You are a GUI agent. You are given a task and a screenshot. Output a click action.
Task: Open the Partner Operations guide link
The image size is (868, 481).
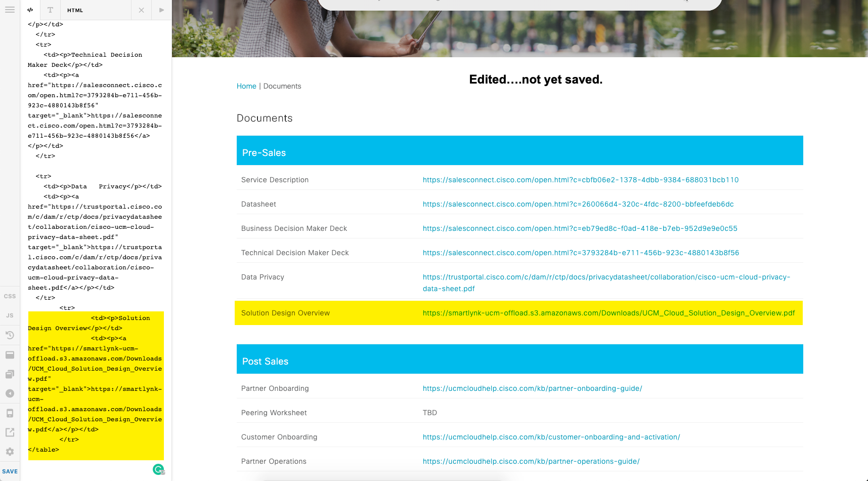click(531, 461)
